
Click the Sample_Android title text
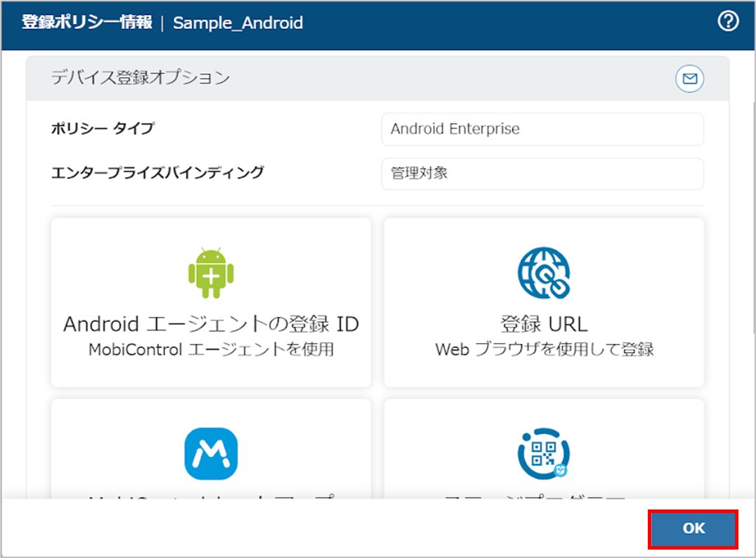pos(237,22)
